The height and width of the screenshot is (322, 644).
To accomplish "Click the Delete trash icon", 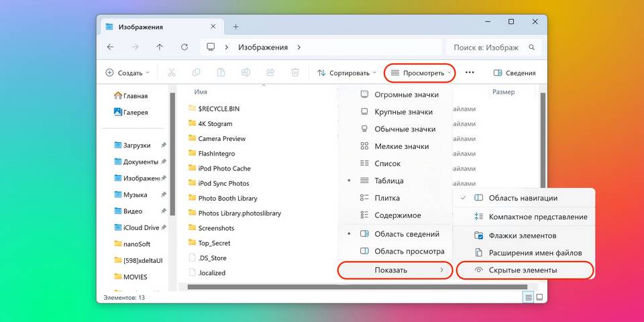I will (x=295, y=72).
